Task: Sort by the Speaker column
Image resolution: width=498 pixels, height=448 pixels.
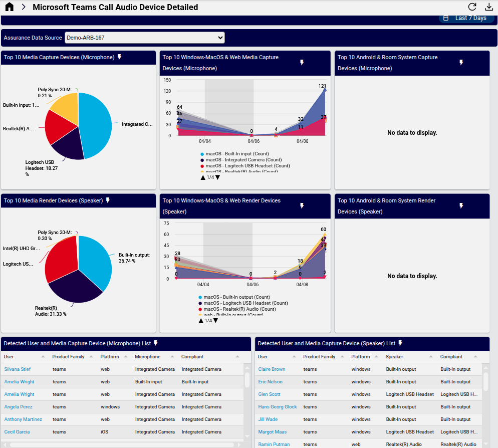Action: click(409, 357)
